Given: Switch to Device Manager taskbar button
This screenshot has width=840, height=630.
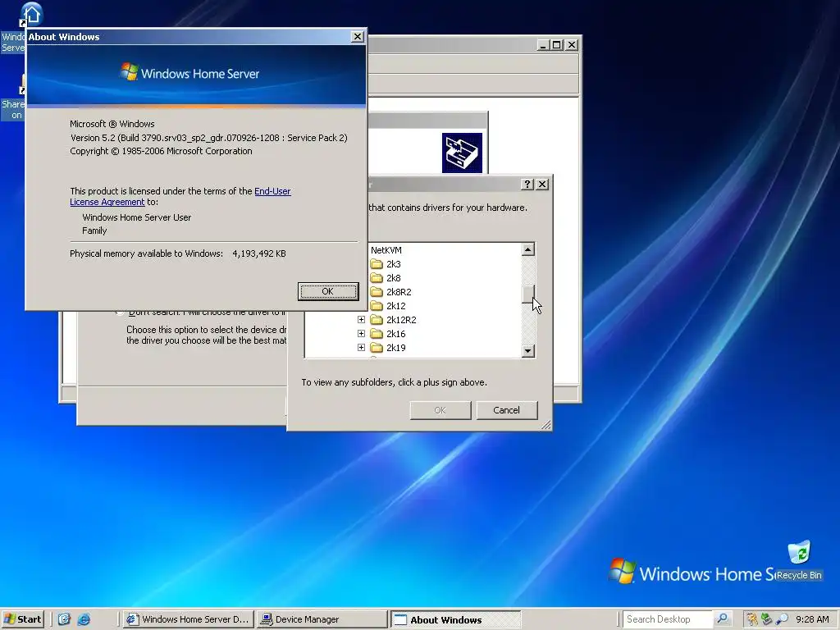Looking at the screenshot, I should click(x=322, y=619).
